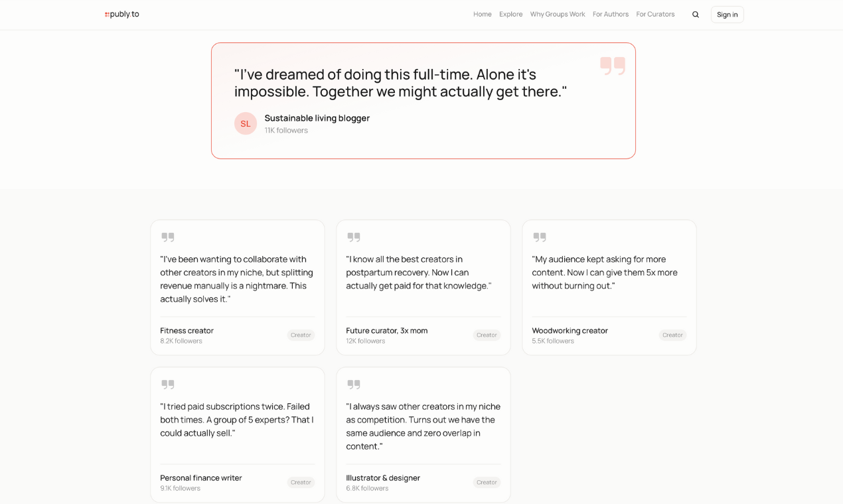Image resolution: width=843 pixels, height=504 pixels.
Task: Select Explore from the navigation
Action: pos(510,14)
